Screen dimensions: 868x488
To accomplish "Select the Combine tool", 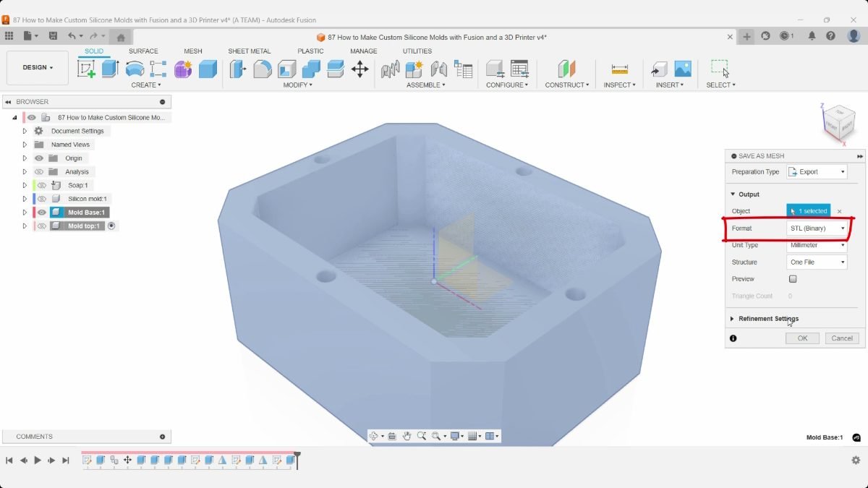I will point(311,69).
